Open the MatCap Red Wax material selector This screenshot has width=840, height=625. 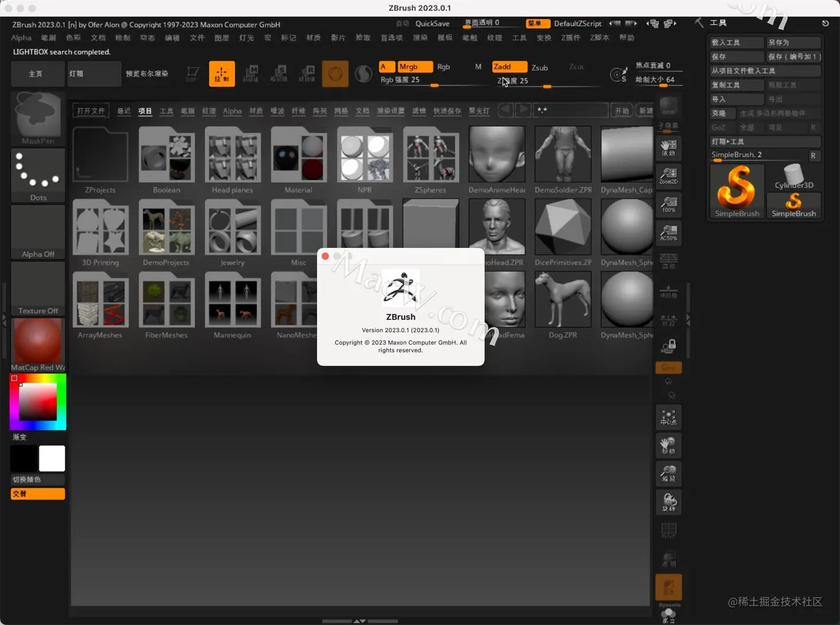38,345
